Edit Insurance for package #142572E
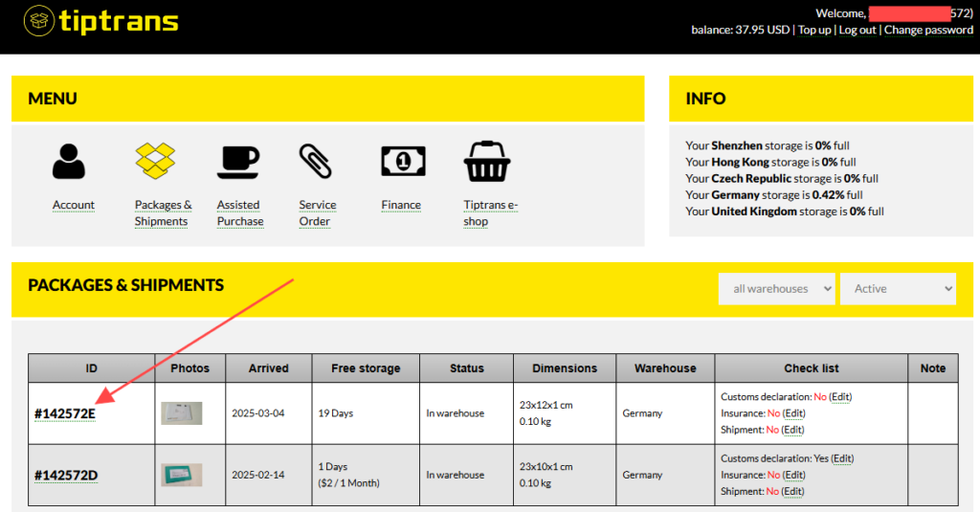Image resolution: width=980 pixels, height=512 pixels. tap(793, 413)
